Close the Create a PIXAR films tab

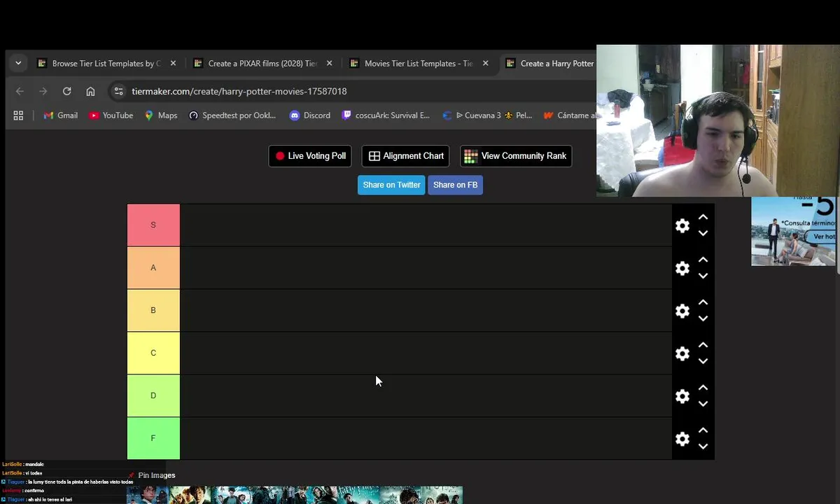329,63
